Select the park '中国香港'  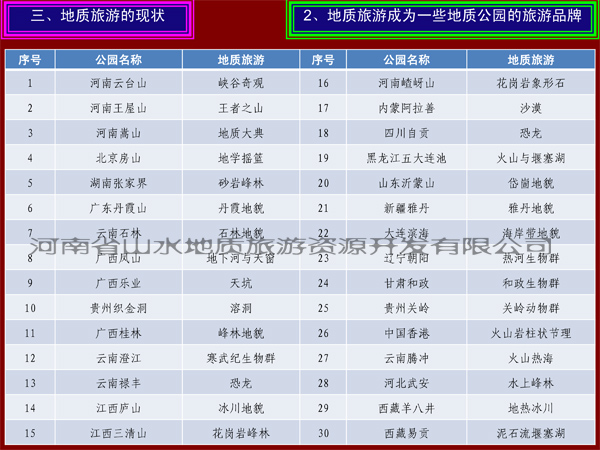tap(406, 333)
